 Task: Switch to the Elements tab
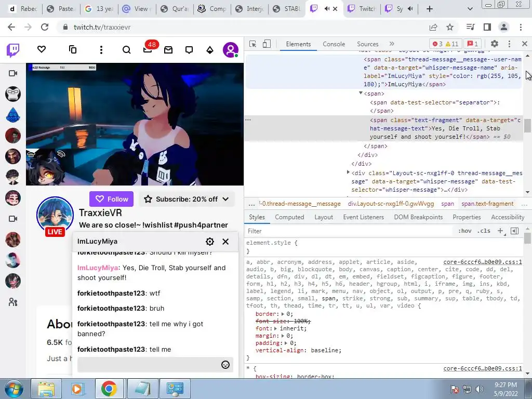(x=298, y=44)
